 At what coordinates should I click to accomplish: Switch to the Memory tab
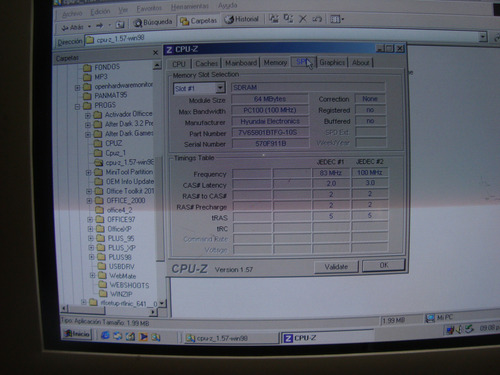tap(275, 62)
